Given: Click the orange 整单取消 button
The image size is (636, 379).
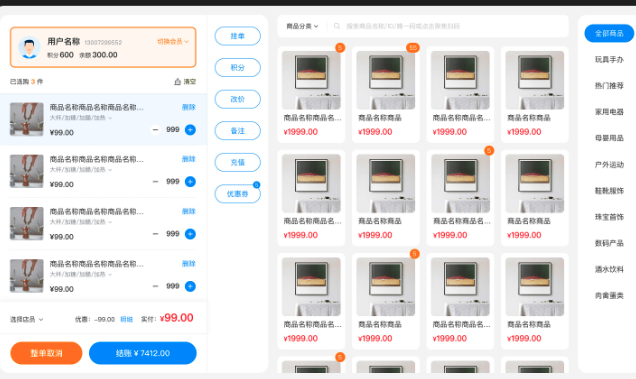Looking at the screenshot, I should click(x=46, y=353).
